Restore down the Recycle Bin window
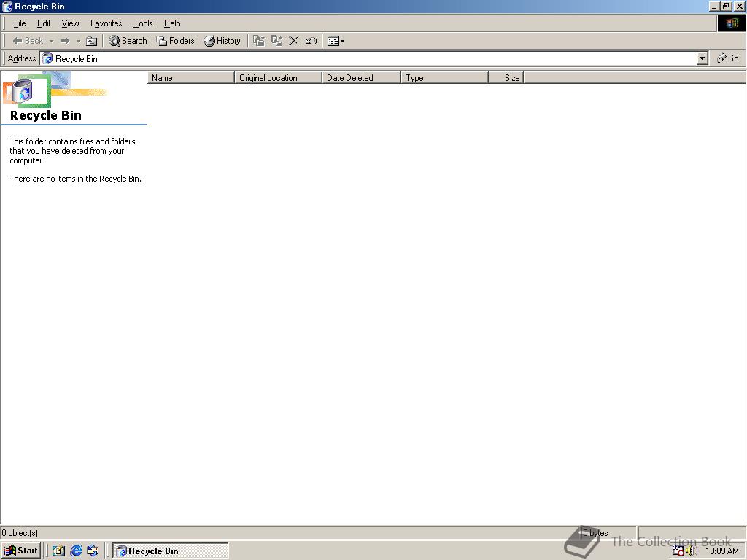Image resolution: width=747 pixels, height=560 pixels. pyautogui.click(x=726, y=6)
